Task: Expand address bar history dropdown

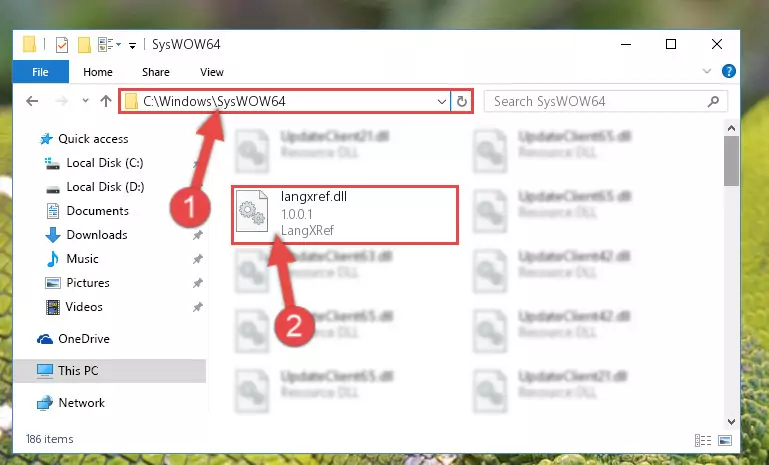Action: click(441, 102)
